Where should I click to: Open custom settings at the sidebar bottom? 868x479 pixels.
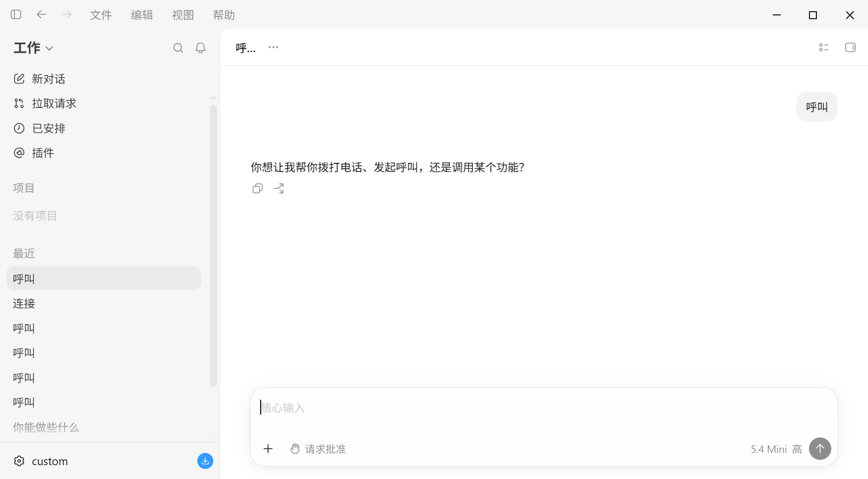(x=41, y=461)
